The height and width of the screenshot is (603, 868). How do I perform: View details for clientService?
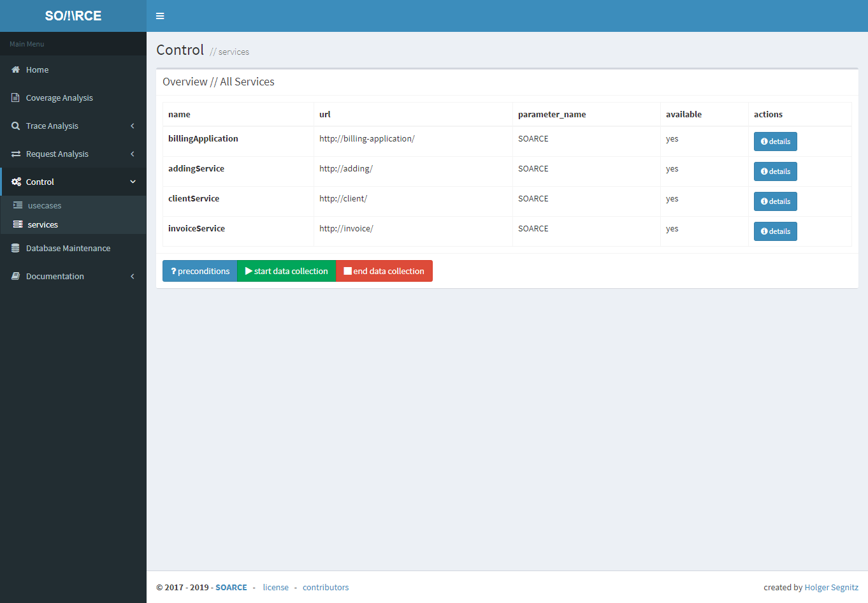(775, 201)
